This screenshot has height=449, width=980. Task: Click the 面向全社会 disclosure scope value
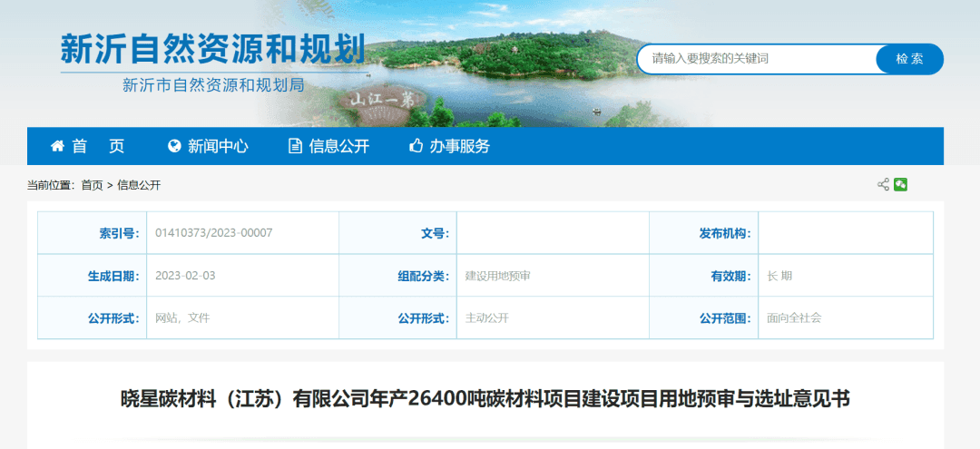[x=794, y=318]
